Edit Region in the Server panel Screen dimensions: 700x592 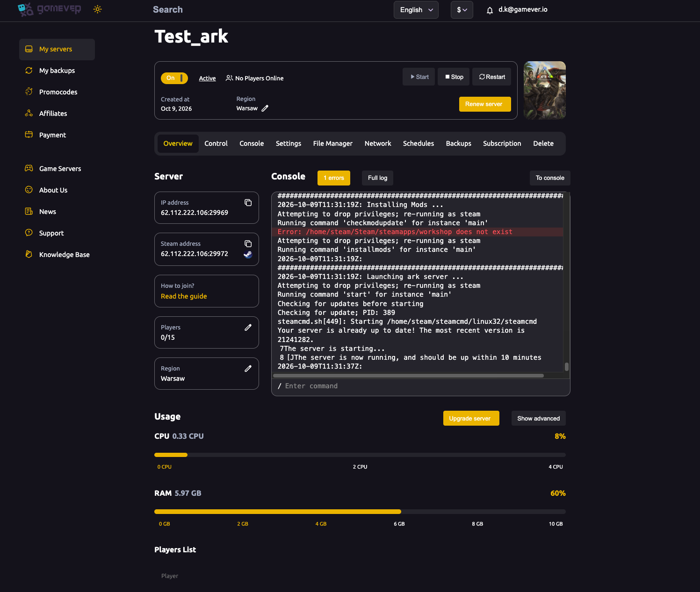point(248,369)
